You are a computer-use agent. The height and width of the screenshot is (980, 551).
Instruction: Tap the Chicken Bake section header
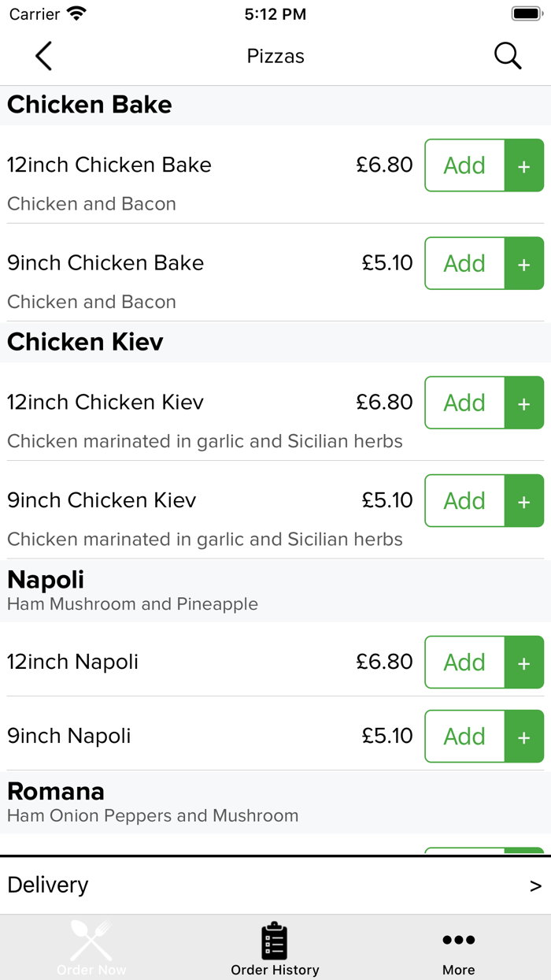point(90,105)
